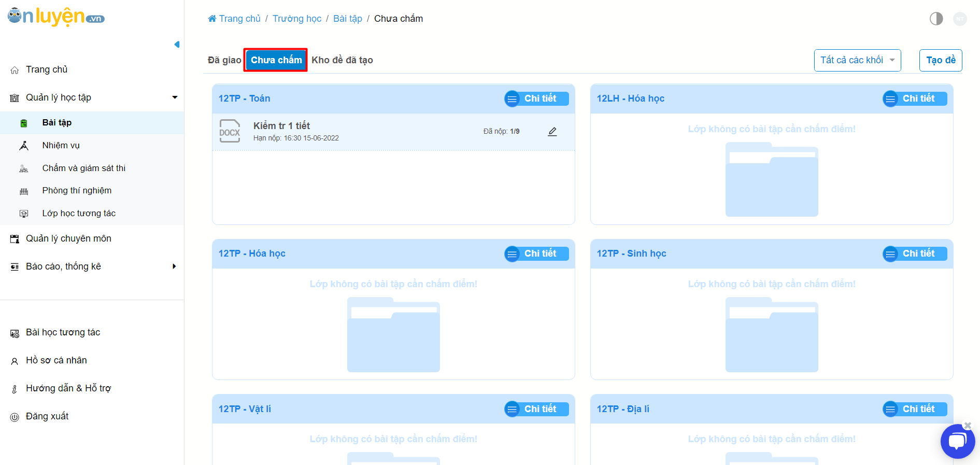Click the 12TP - Sinh học class title
The image size is (980, 465).
pyautogui.click(x=631, y=253)
